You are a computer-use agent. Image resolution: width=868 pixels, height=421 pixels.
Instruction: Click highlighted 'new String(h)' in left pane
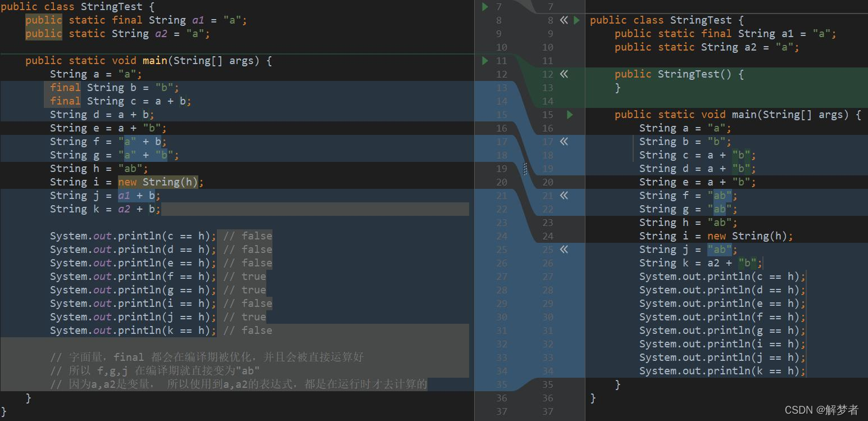[158, 182]
